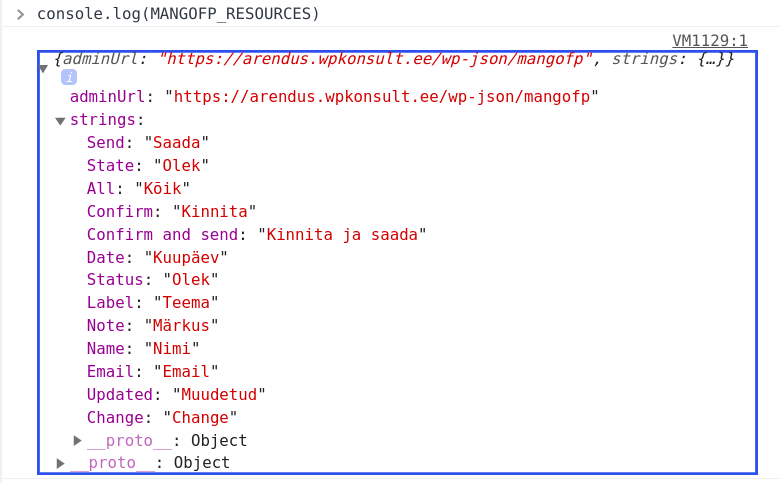Click the All: "Kõik" property row

pyautogui.click(x=138, y=189)
